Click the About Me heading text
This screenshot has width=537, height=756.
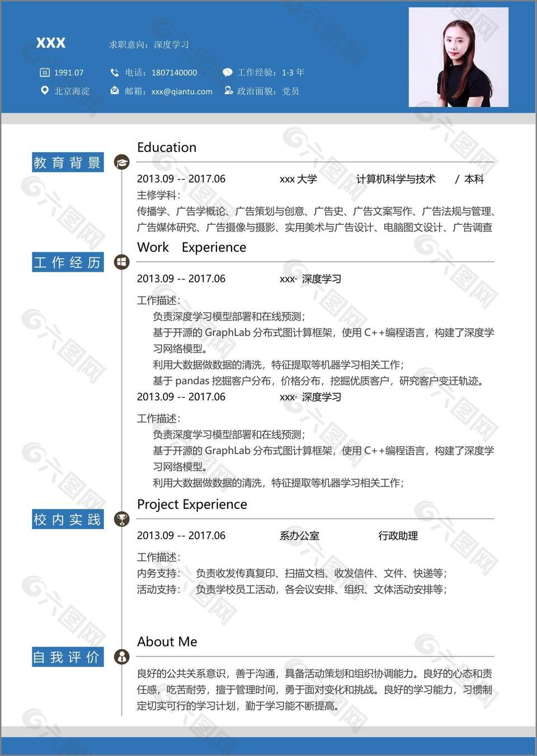click(x=167, y=642)
